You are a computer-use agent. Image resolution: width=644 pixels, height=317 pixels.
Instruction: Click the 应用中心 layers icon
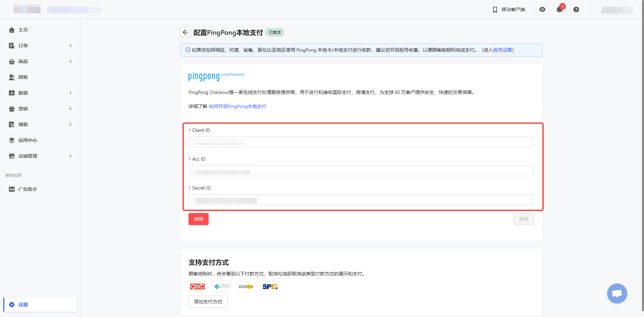[12, 140]
